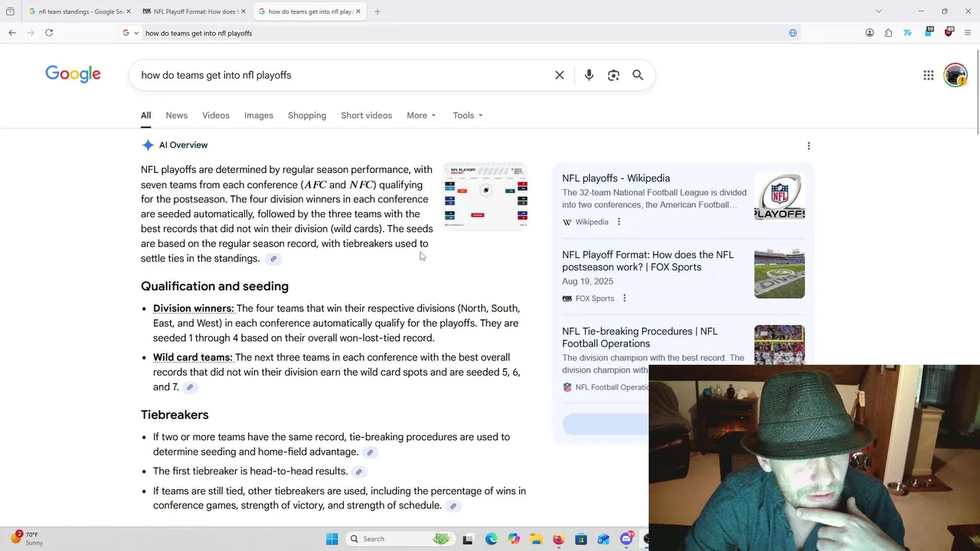Viewport: 980px width, 551px height.
Task: Open Discord from taskbar
Action: coord(626,539)
